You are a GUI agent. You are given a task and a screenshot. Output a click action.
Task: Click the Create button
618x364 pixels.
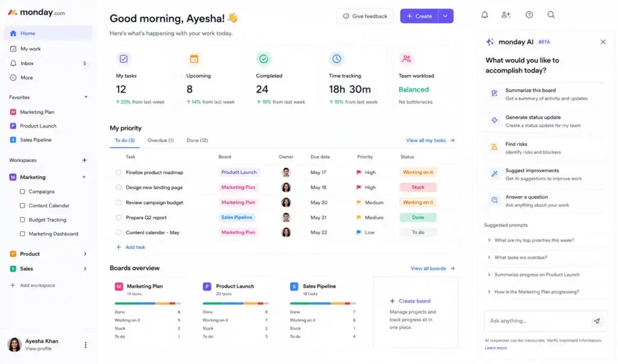419,16
